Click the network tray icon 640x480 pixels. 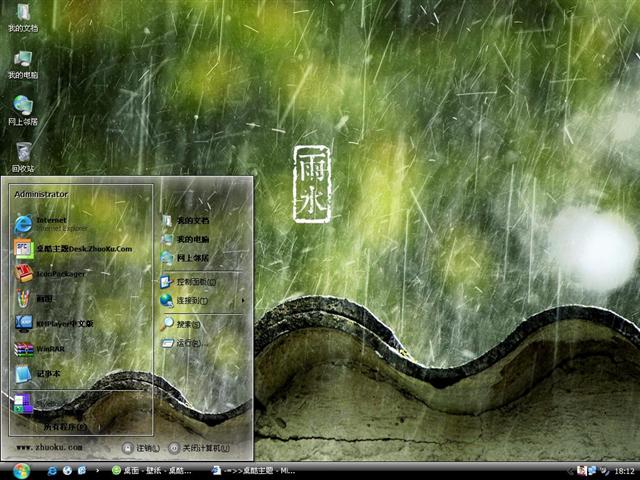click(592, 471)
